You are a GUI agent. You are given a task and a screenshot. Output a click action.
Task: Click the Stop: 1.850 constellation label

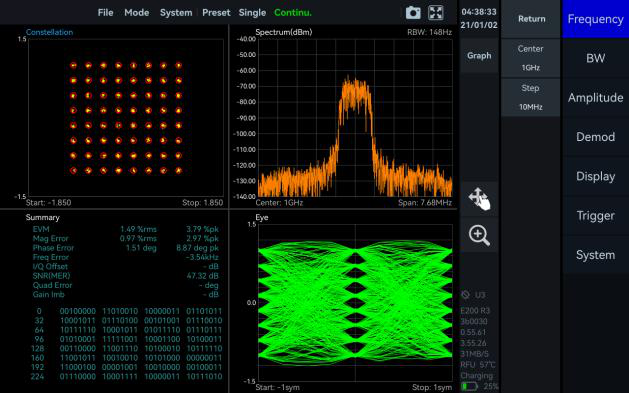tap(203, 203)
